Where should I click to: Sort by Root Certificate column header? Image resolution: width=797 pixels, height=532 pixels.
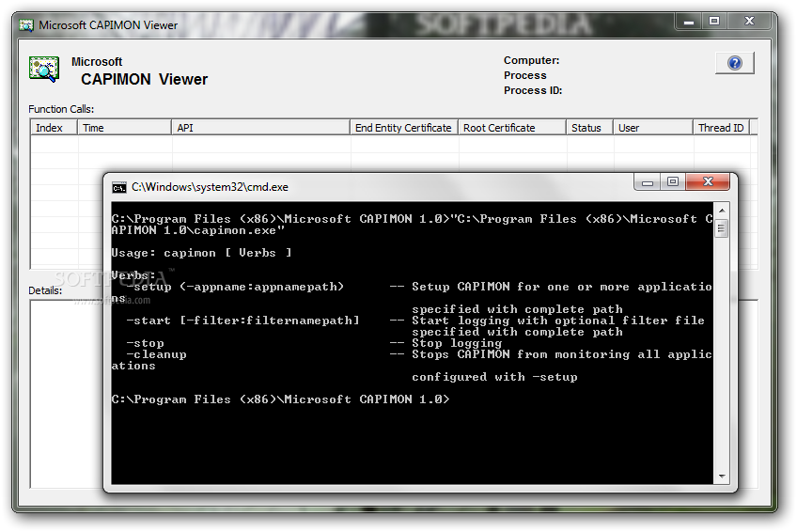click(512, 128)
